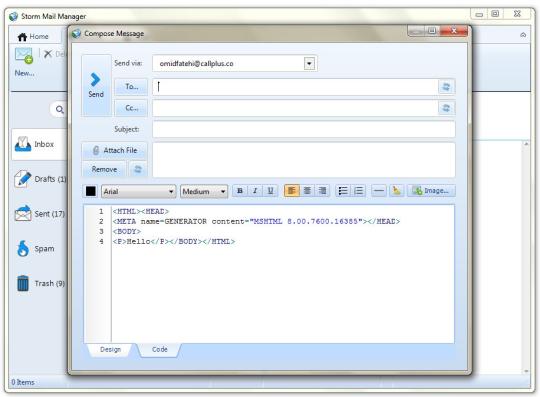Open the Home tab in Storm Mail Manager
The width and height of the screenshot is (540, 397).
pos(33,36)
